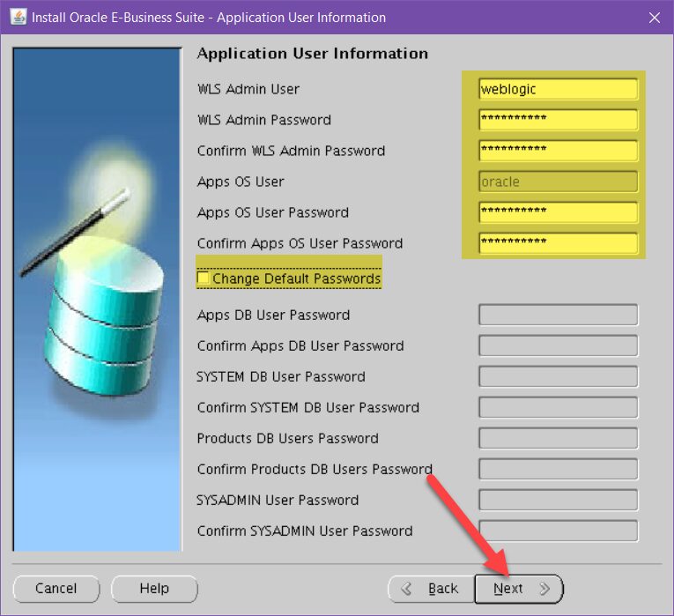This screenshot has height=616, width=674.
Task: Click the WLS Admin User field
Action: pos(558,89)
